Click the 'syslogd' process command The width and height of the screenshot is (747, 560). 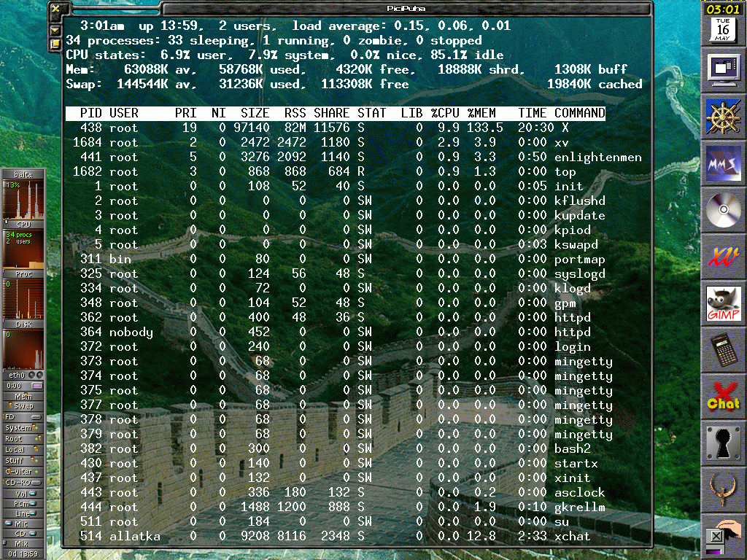[x=580, y=274]
